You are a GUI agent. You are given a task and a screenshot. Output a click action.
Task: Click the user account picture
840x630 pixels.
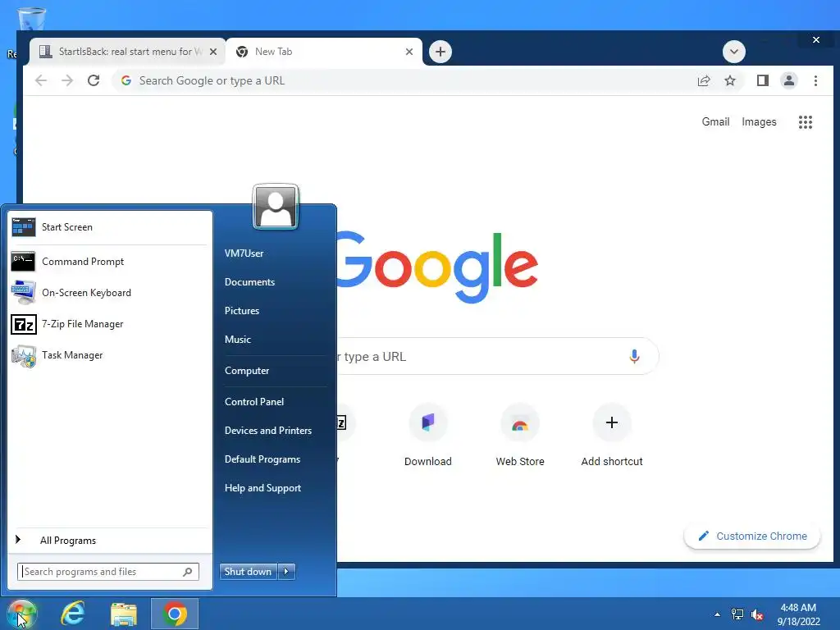point(276,207)
